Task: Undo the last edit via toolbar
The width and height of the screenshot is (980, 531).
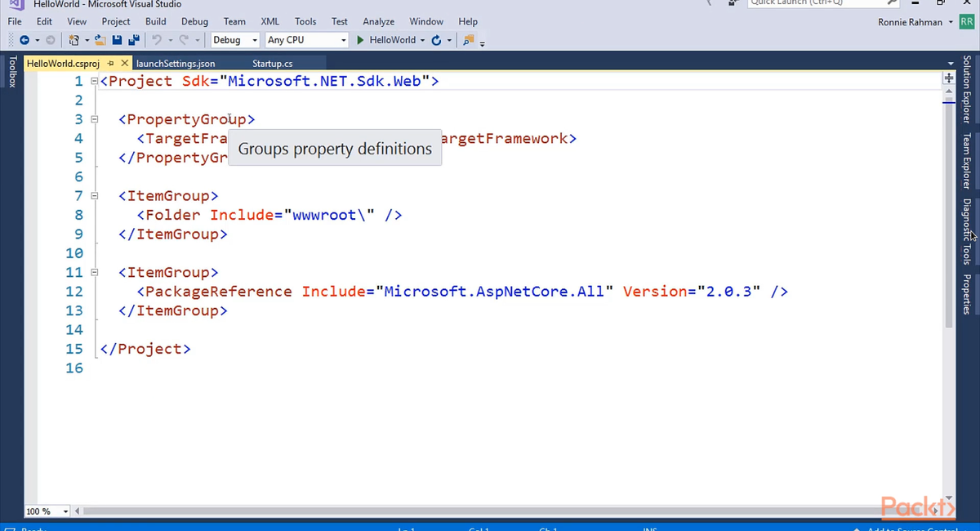Action: tap(156, 40)
